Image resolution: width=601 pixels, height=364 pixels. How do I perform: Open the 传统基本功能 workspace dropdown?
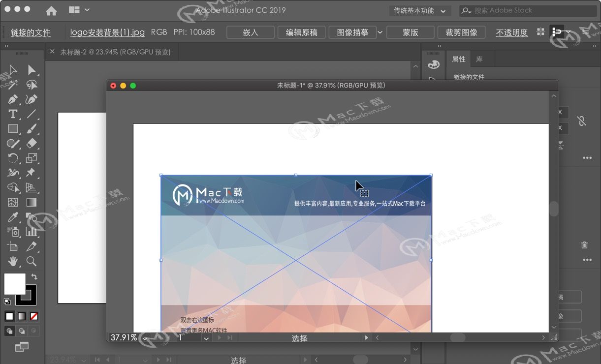[420, 10]
